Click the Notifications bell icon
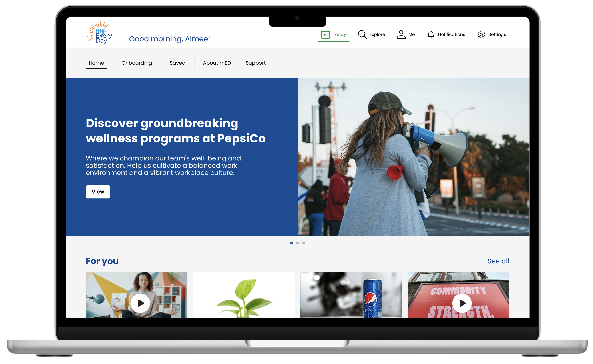The image size is (593, 364). tap(430, 34)
